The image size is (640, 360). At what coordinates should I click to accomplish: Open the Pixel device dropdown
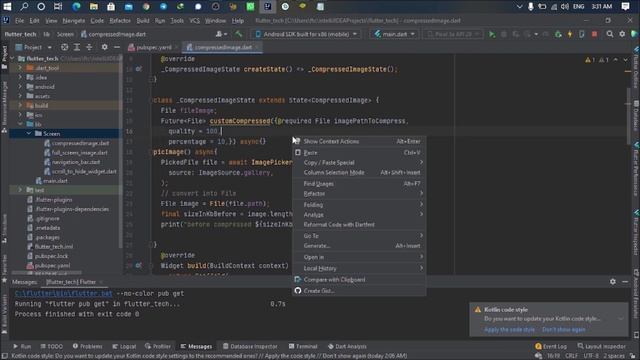[453, 34]
